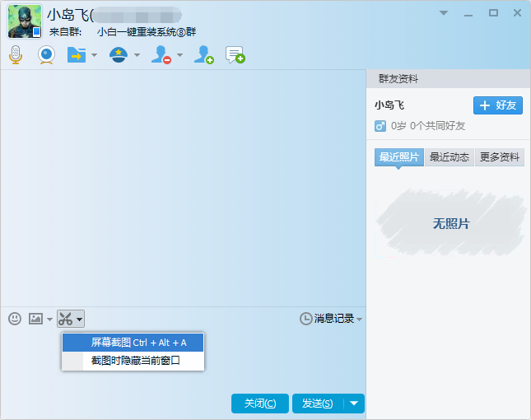
Task: Click the user avatar thumbnail
Action: point(25,21)
